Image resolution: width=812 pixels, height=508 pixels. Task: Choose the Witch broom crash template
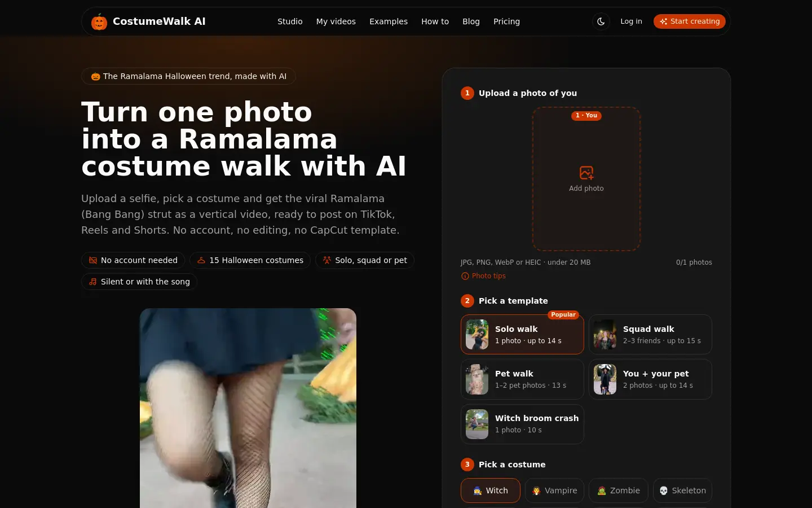tap(522, 424)
